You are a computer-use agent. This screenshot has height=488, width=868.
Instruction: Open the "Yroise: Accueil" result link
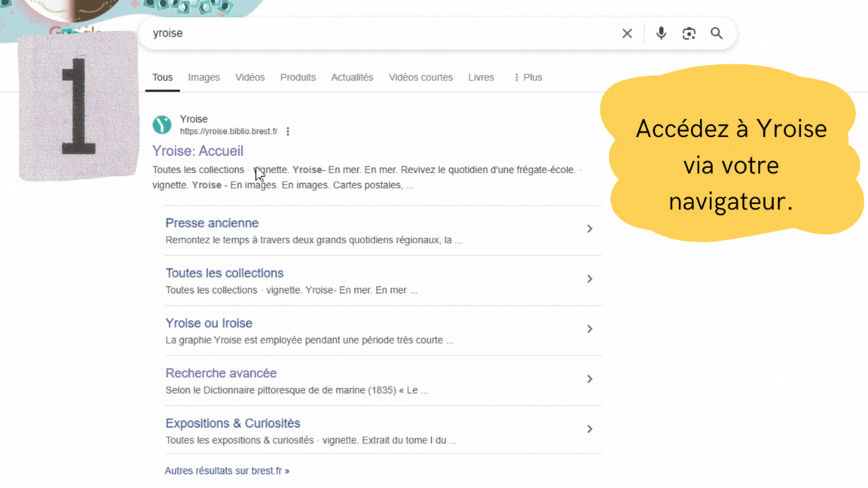(197, 151)
